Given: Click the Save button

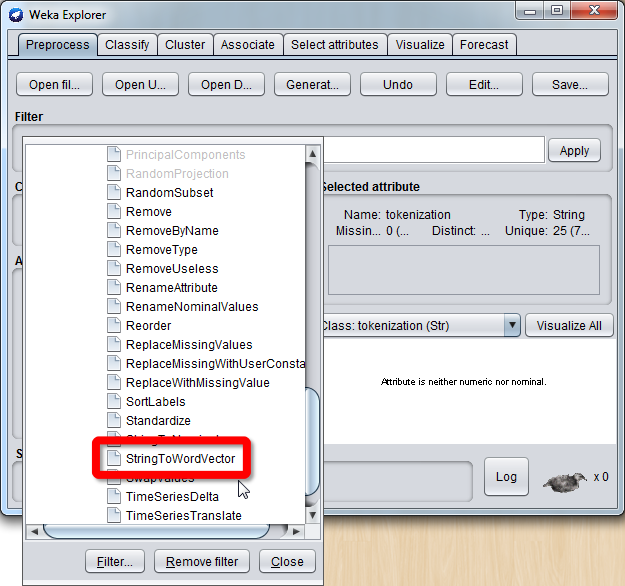Looking at the screenshot, I should click(x=570, y=85).
